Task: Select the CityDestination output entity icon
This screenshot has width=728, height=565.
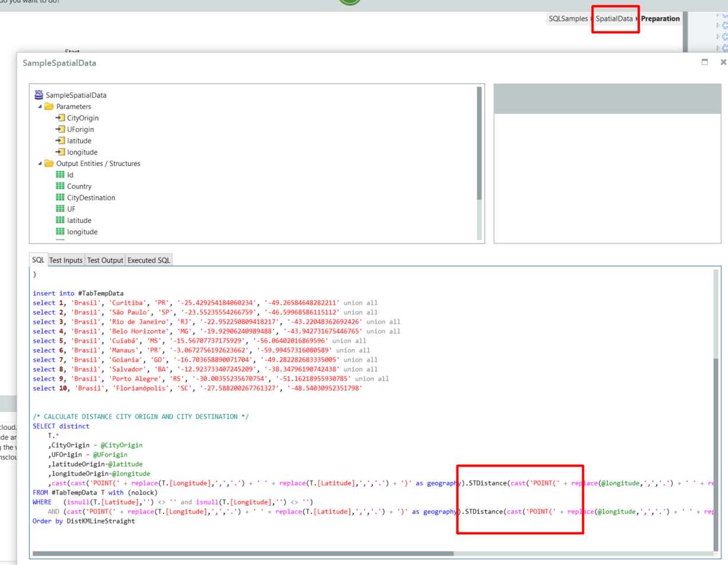Action: [60, 197]
